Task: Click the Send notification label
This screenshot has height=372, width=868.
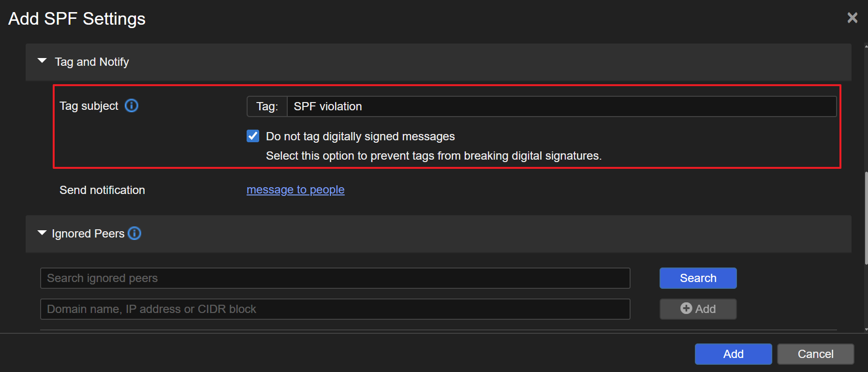Action: [102, 190]
